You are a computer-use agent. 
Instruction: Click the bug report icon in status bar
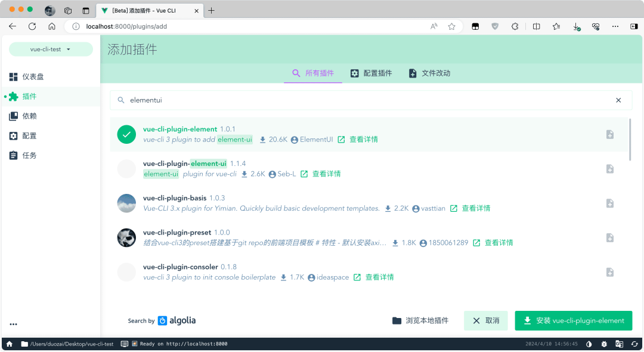[x=604, y=344]
